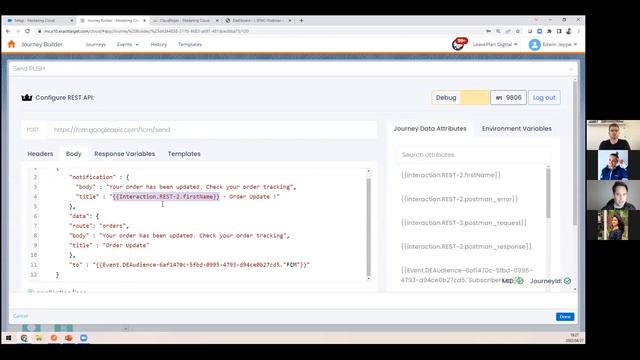Click the Log out button
The image size is (640, 360).
click(544, 98)
